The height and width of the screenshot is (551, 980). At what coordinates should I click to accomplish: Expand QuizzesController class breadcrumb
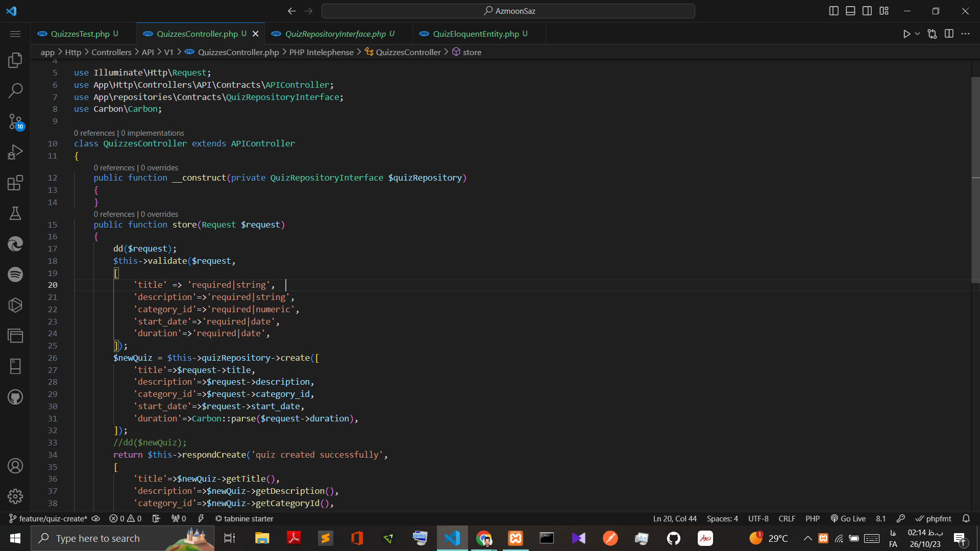pyautogui.click(x=403, y=52)
